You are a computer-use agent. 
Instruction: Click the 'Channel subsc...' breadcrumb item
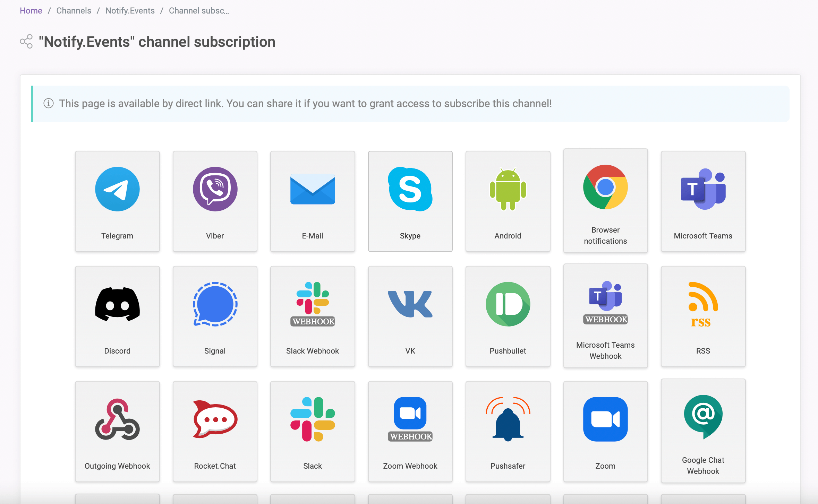pos(199,11)
